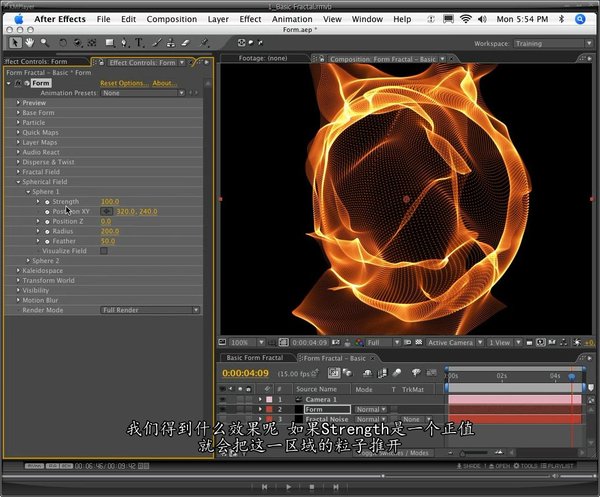Screen dimensions: 600x497
Task: Select the Eraser tool
Action: 187,43
